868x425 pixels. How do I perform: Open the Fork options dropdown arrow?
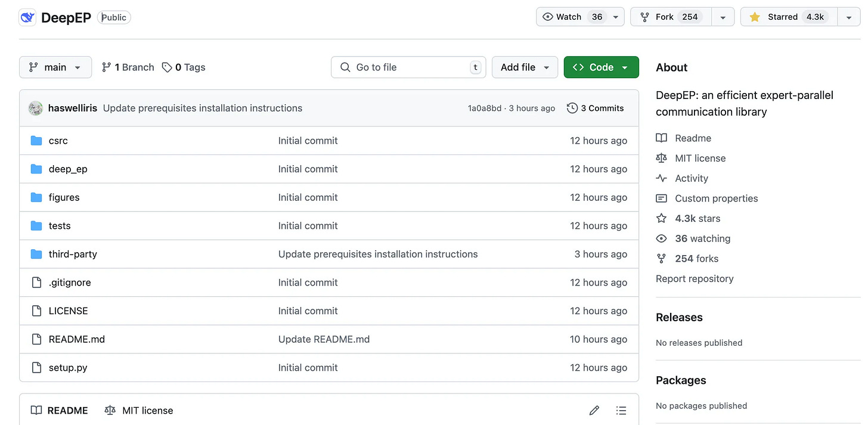(723, 17)
